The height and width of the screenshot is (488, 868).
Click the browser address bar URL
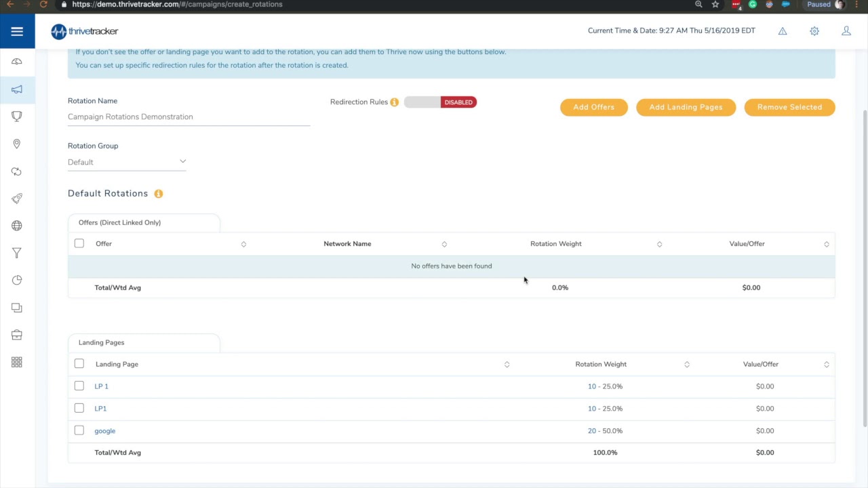[x=177, y=4]
